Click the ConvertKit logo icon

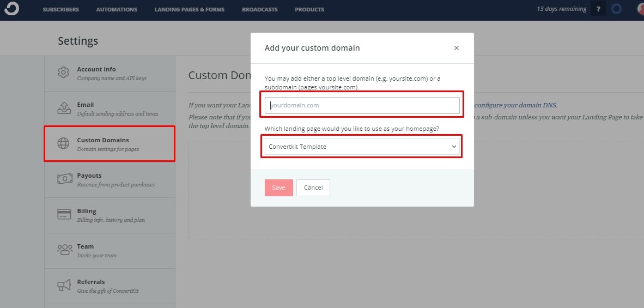click(x=11, y=9)
